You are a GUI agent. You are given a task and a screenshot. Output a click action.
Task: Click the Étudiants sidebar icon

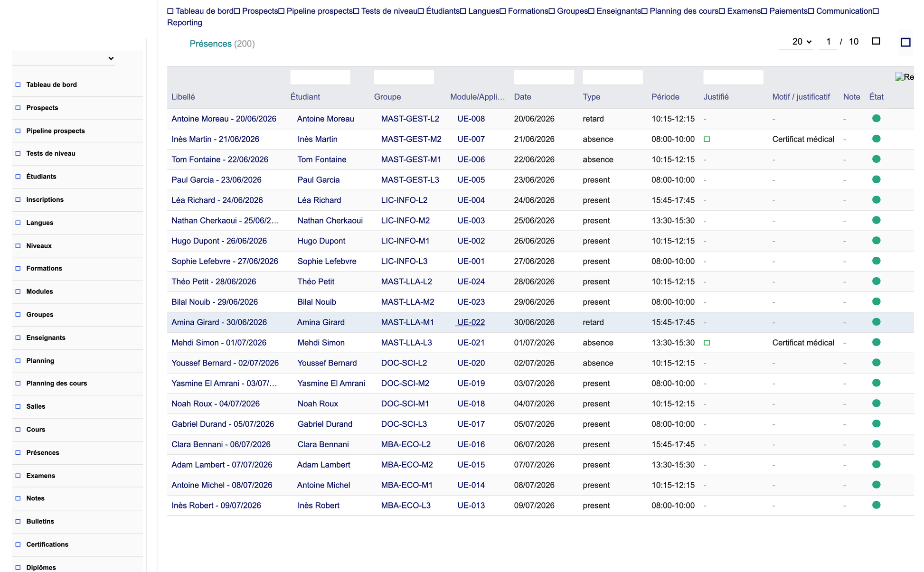click(x=18, y=177)
